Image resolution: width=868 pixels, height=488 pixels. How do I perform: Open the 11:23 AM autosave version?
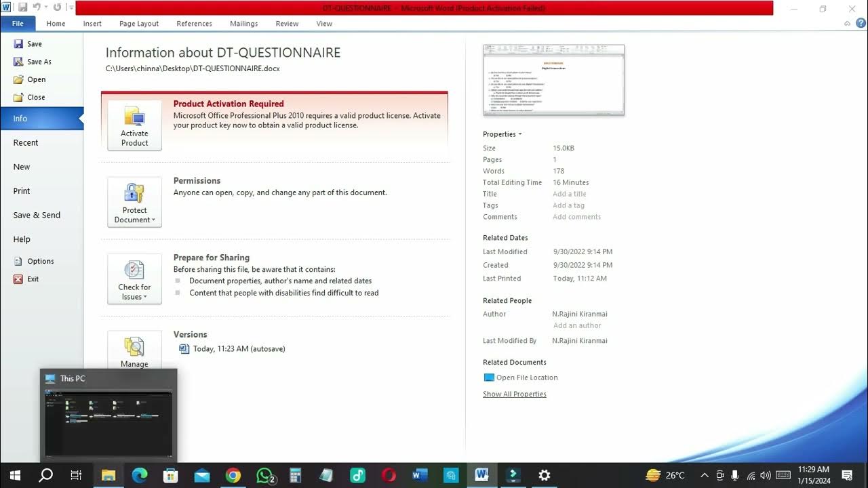click(x=232, y=349)
